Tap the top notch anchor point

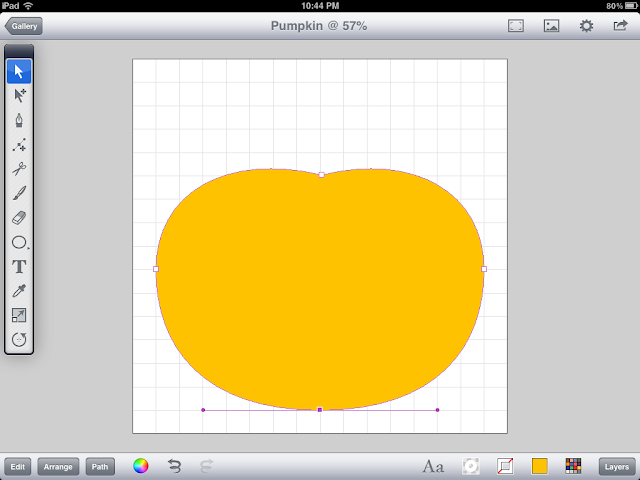[x=322, y=175]
